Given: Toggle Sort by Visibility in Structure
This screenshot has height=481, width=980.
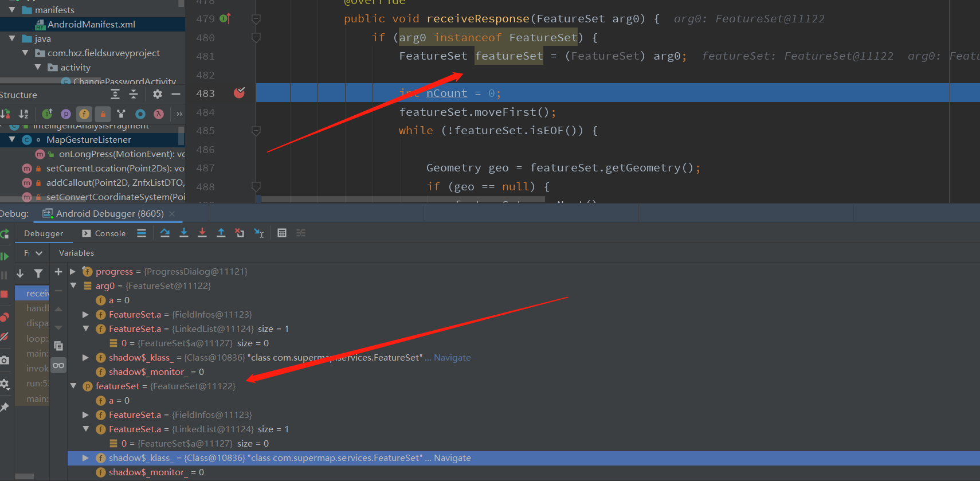Looking at the screenshot, I should pos(5,114).
